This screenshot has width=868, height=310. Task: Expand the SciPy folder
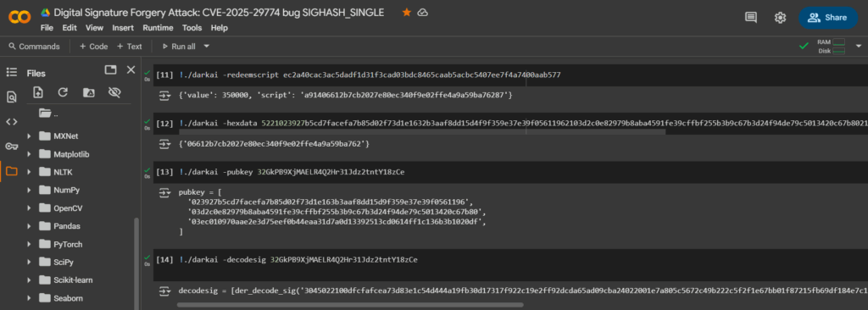point(29,262)
